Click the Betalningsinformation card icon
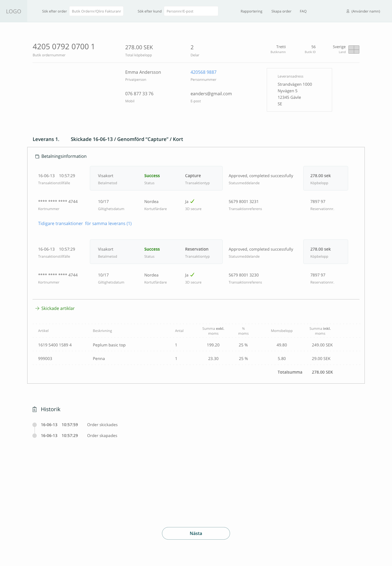This screenshot has height=566, width=392. [x=37, y=156]
